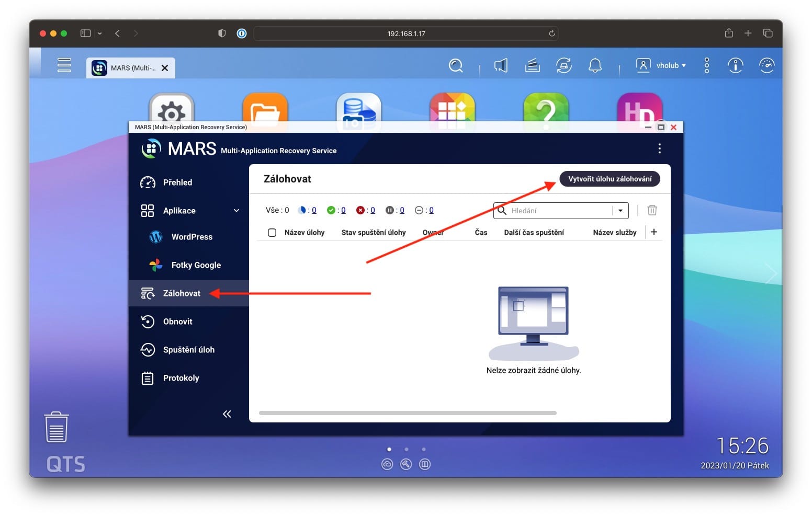
Task: Open Protokoly in sidebar
Action: click(189, 378)
